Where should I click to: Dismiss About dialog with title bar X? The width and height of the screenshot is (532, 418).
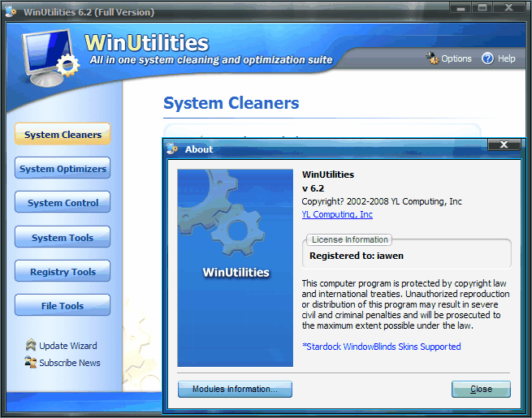click(x=504, y=145)
